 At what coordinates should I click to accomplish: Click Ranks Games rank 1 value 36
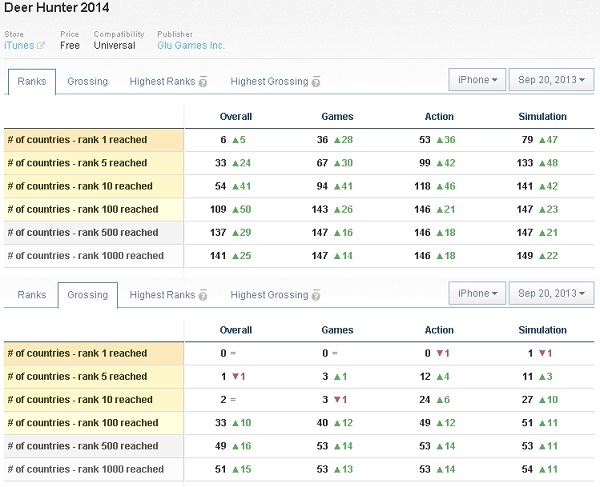(322, 140)
